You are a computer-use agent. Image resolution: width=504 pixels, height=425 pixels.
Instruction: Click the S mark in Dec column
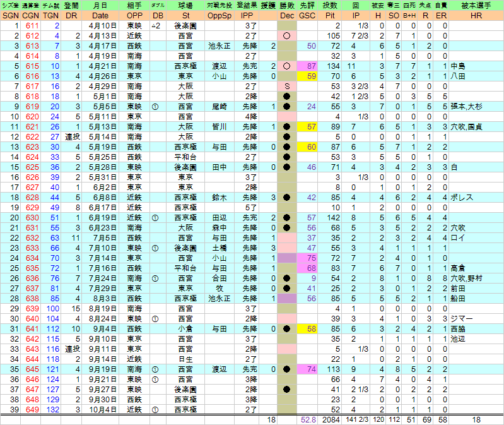coord(287,87)
